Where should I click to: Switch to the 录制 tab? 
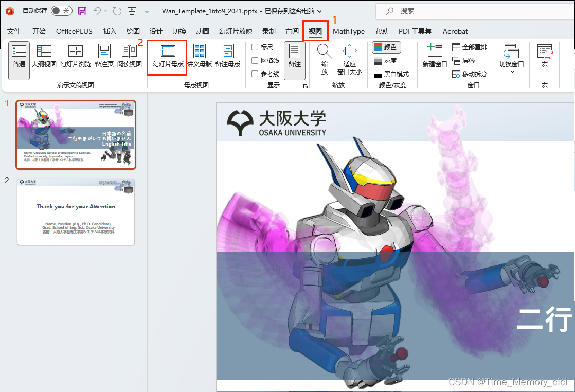click(x=269, y=31)
